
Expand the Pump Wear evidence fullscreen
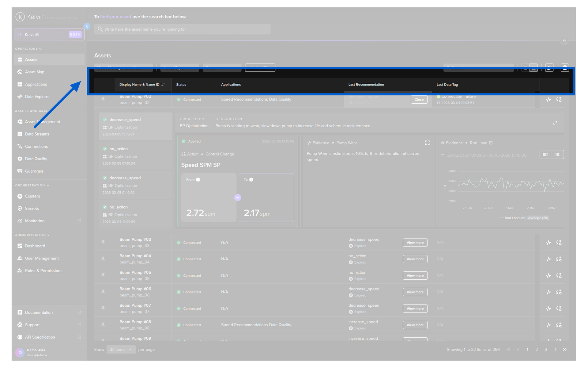tap(427, 143)
